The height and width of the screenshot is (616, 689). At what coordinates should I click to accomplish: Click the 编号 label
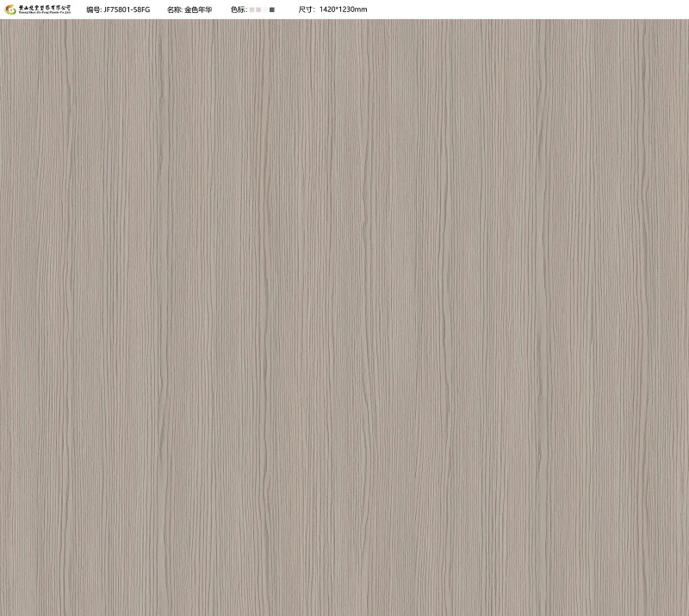[x=94, y=9]
